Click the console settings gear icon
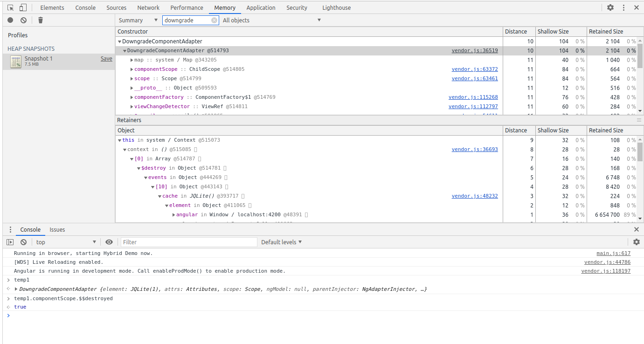The height and width of the screenshot is (344, 644). pyautogui.click(x=636, y=242)
